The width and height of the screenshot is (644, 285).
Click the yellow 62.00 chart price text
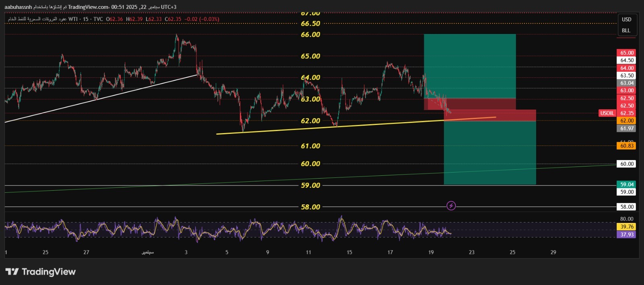[310, 121]
